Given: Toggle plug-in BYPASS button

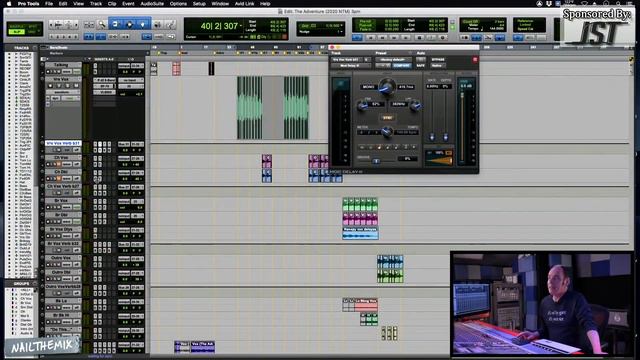Looking at the screenshot, I should (x=438, y=60).
